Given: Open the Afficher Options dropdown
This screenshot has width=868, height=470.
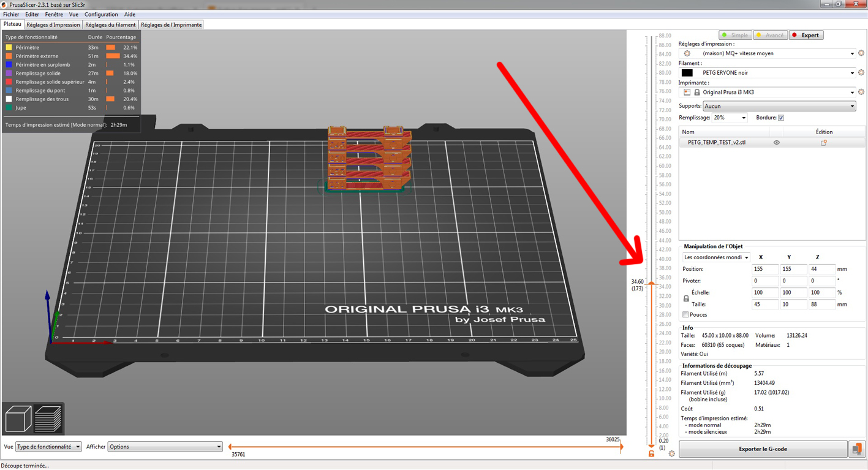Looking at the screenshot, I should (x=164, y=446).
